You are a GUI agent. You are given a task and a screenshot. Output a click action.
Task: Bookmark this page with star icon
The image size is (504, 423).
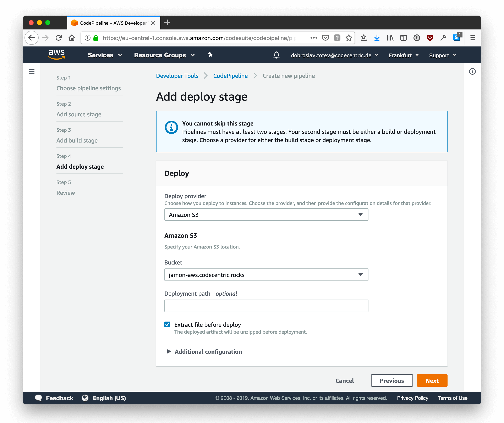tap(349, 38)
